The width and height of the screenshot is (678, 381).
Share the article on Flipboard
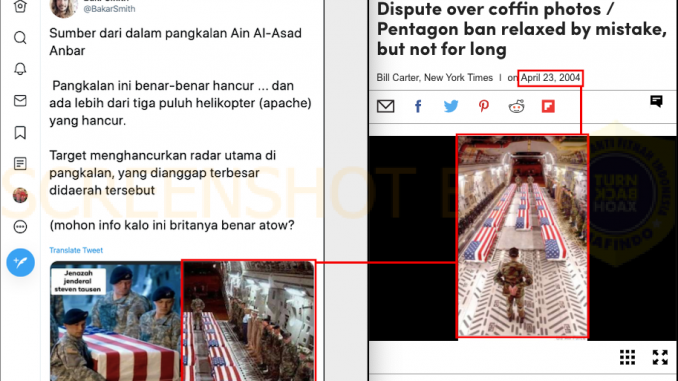click(548, 106)
